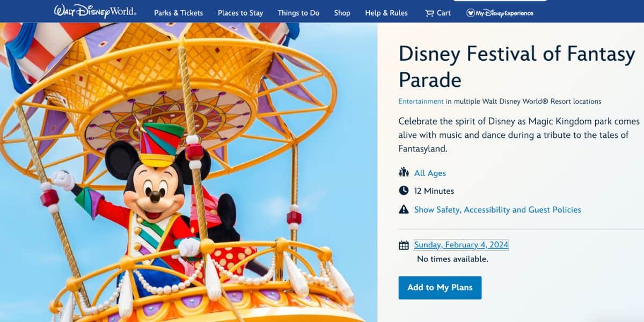
Task: Open the calendar icon date picker
Action: (x=404, y=245)
